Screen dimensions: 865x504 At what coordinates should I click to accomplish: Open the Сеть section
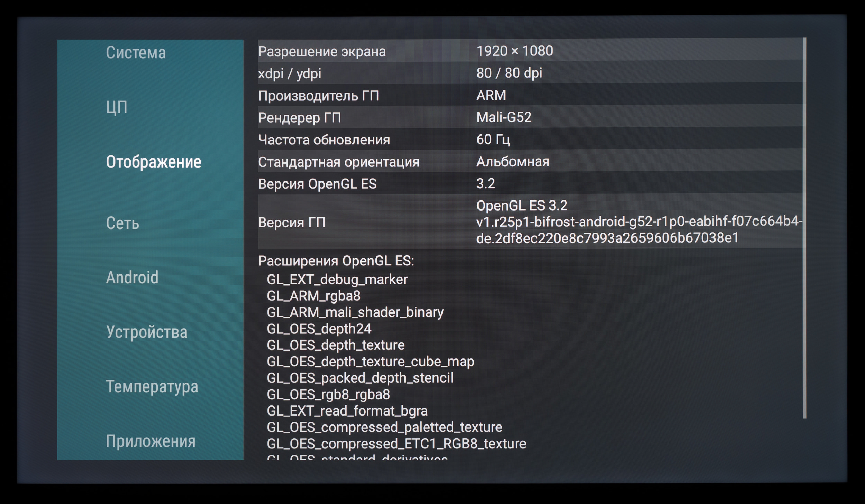[x=122, y=223]
